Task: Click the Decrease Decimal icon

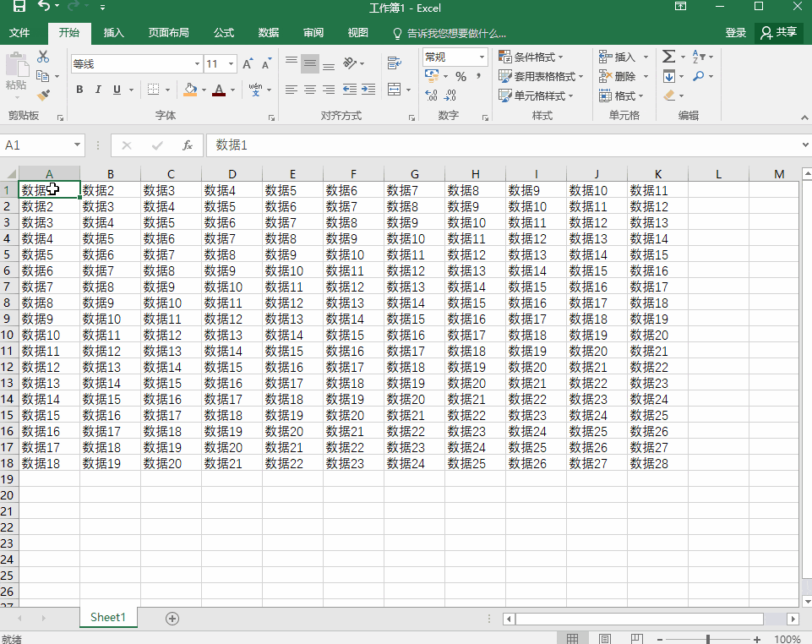Action: [450, 96]
